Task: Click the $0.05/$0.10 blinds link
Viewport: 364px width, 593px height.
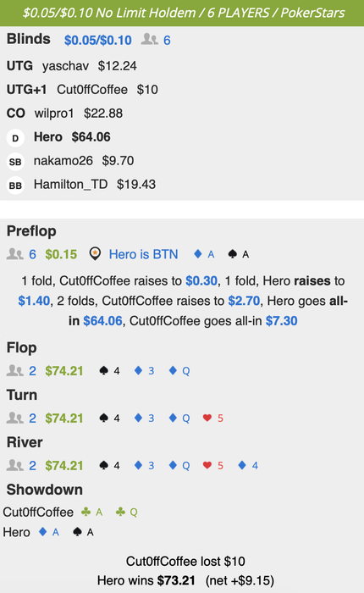Action: [x=98, y=40]
